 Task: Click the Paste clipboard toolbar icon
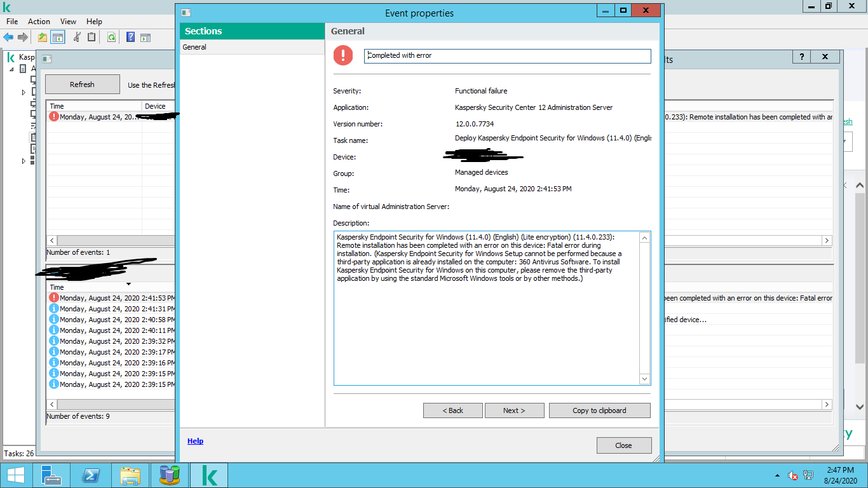[92, 37]
